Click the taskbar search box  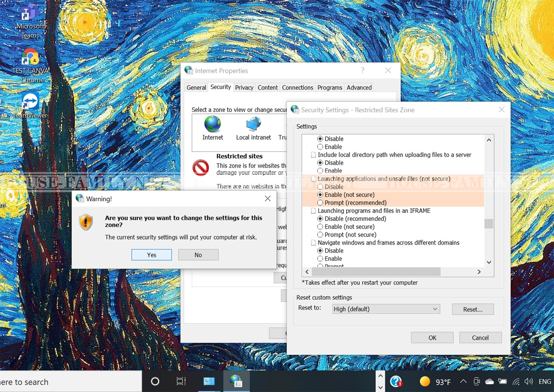click(x=70, y=382)
